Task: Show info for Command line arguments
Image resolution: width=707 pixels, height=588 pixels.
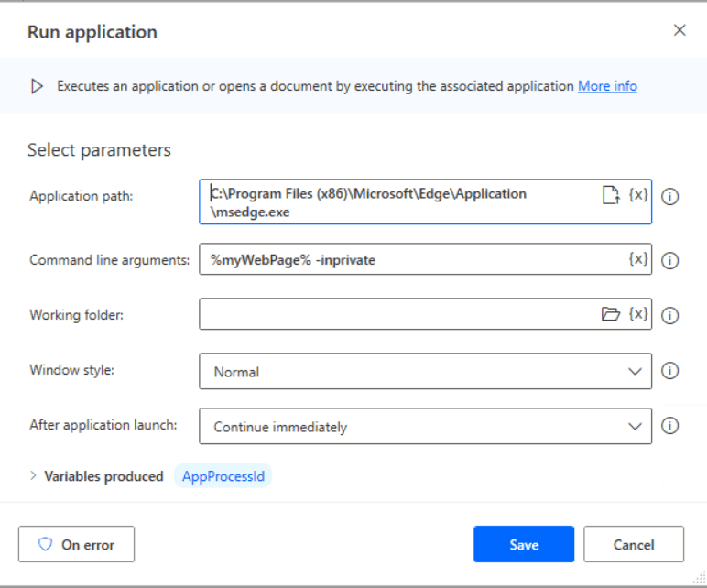Action: pos(669,261)
